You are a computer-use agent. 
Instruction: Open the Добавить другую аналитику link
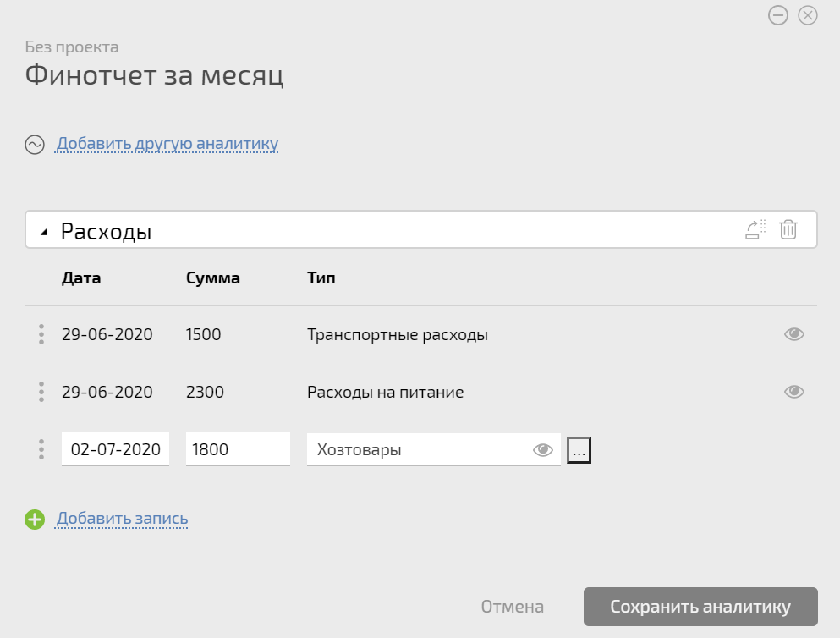pos(167,144)
